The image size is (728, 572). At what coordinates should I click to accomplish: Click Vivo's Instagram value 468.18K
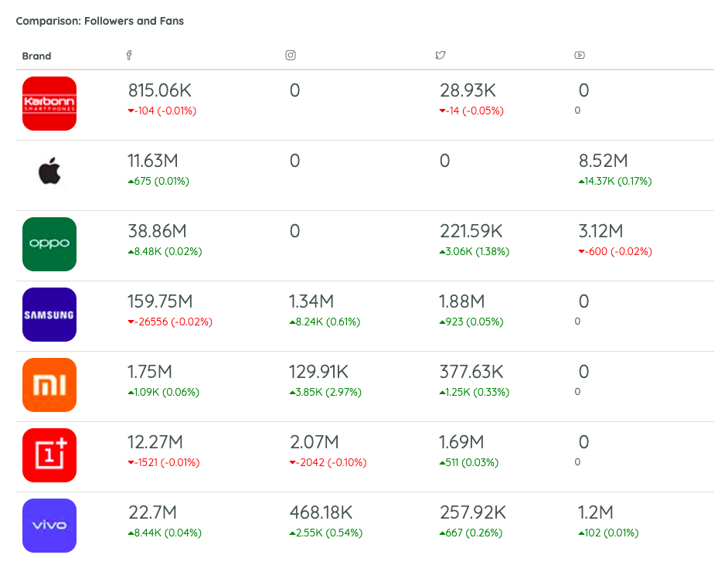point(321,513)
